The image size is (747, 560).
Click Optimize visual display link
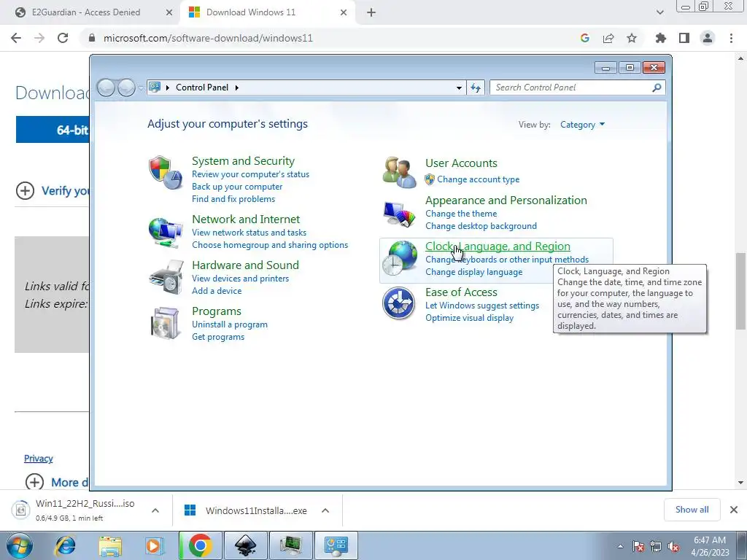click(469, 318)
